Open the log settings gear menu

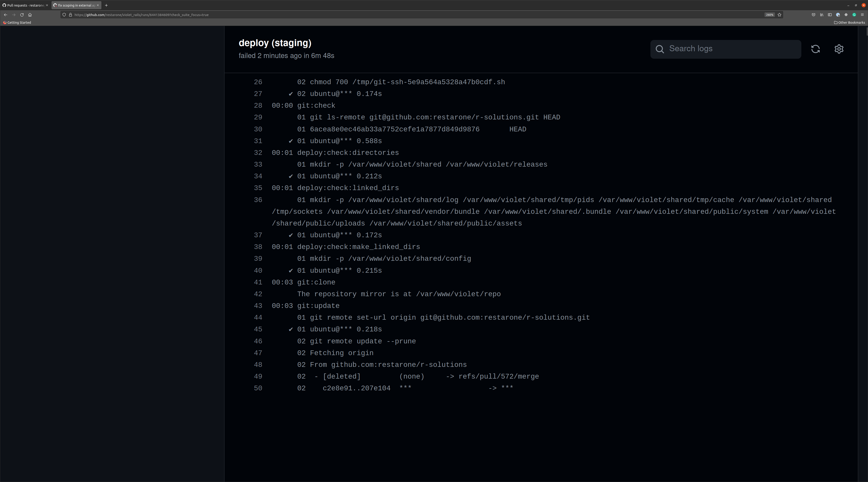(x=839, y=49)
